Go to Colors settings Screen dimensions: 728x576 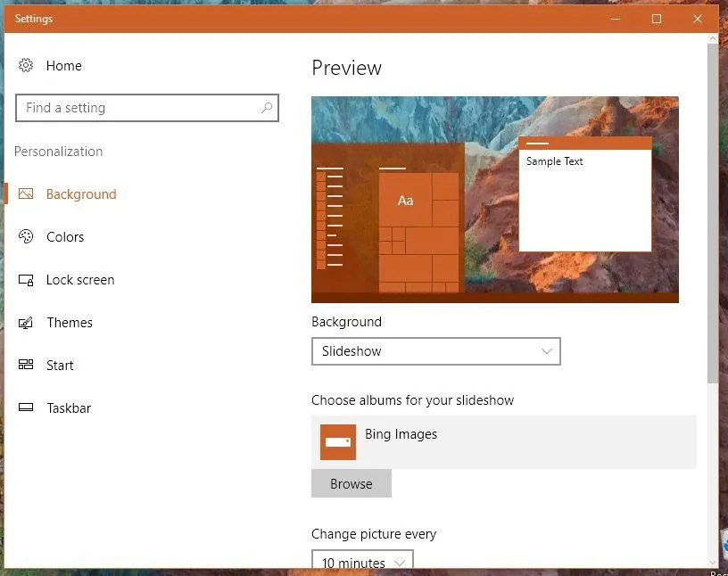[x=65, y=236]
